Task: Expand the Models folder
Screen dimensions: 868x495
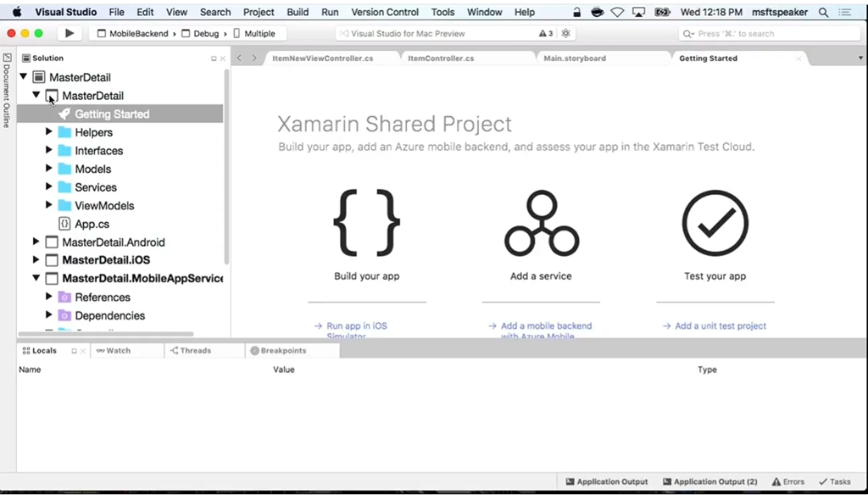Action: click(48, 169)
